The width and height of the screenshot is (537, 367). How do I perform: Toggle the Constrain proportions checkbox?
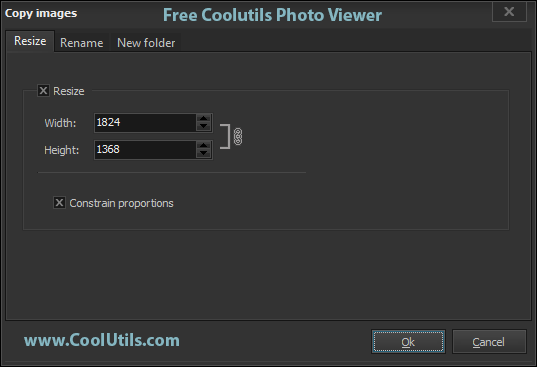(59, 203)
